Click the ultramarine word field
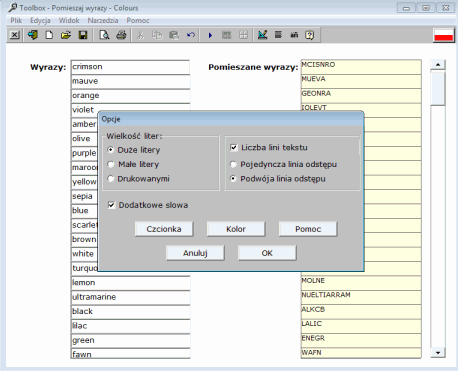 [130, 297]
